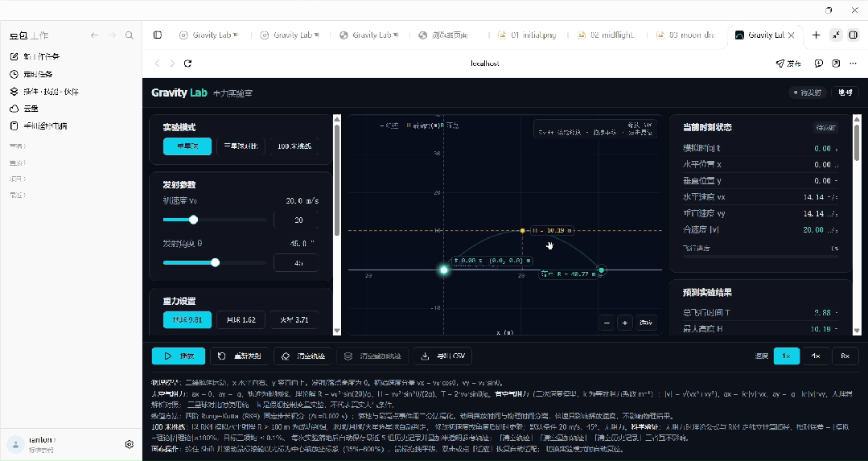The height and width of the screenshot is (461, 868).
Task: Select the three planet comparison mode
Action: pos(241,146)
